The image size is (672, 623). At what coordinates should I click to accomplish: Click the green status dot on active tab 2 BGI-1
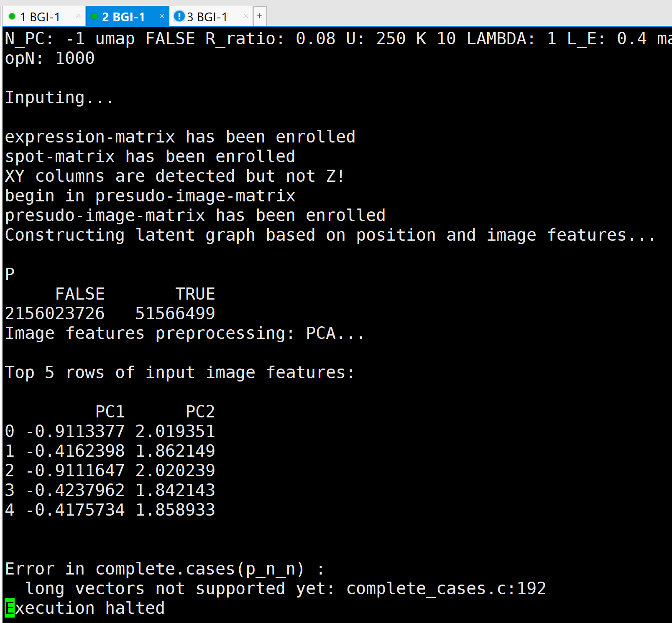pos(95,16)
